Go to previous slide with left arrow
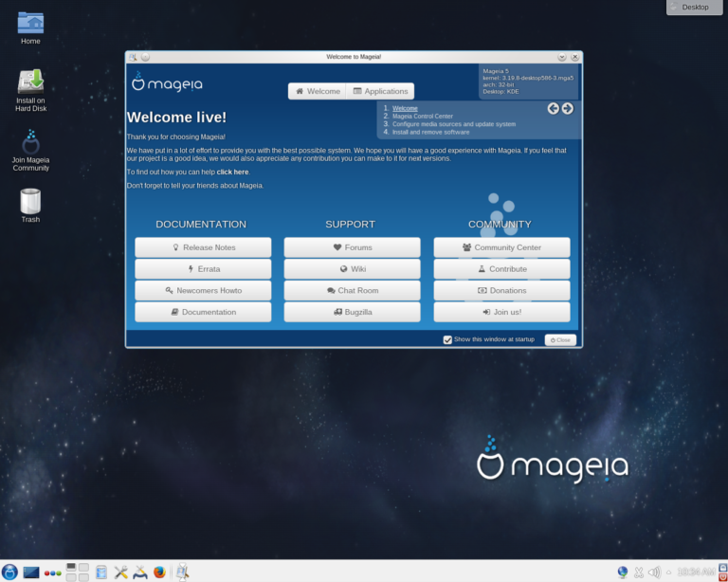Viewport: 728px width, 582px height. [553, 108]
